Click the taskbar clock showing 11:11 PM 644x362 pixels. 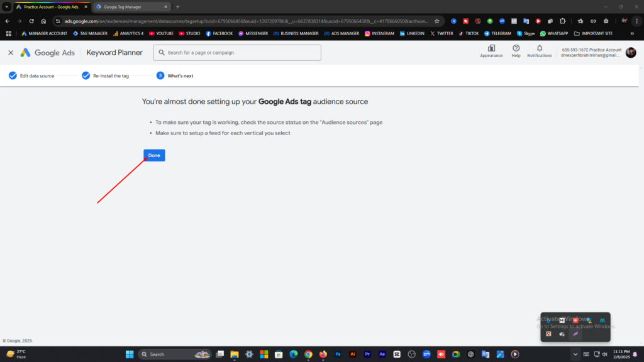621,354
